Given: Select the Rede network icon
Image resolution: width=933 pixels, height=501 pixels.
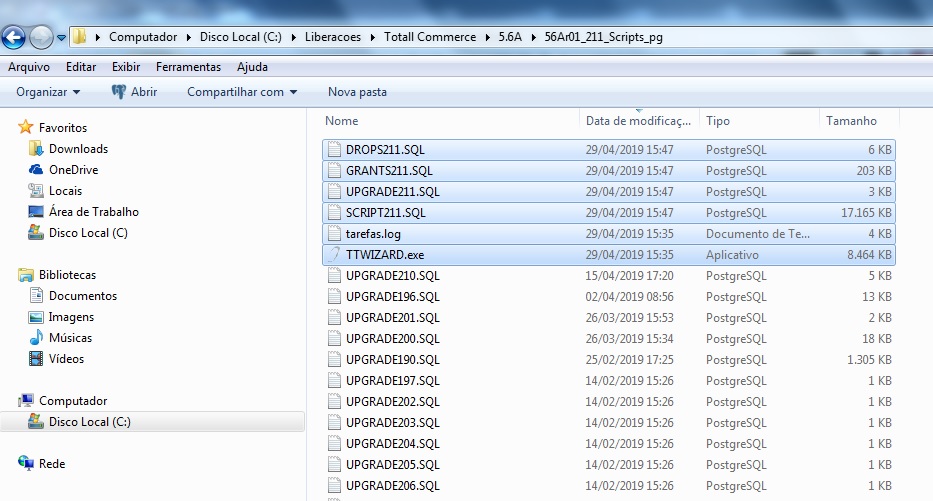Looking at the screenshot, I should click(x=26, y=463).
